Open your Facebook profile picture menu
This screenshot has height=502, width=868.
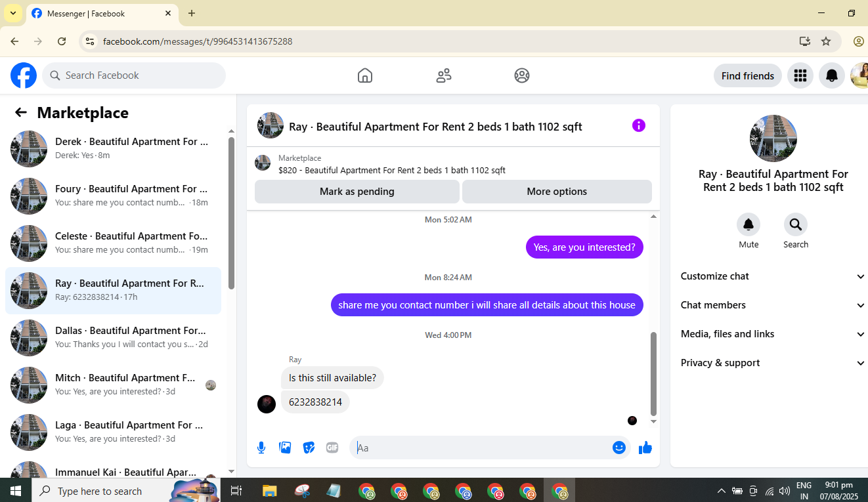click(x=859, y=75)
